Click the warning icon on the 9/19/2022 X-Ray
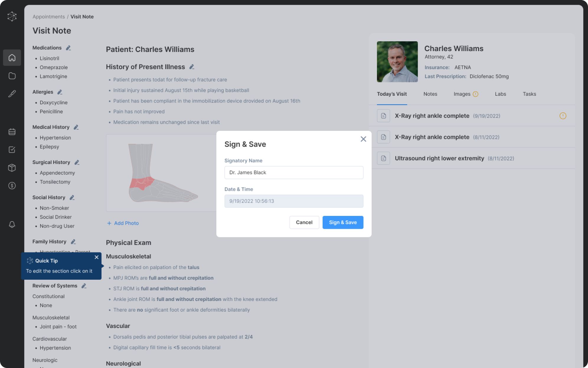Image resolution: width=588 pixels, height=368 pixels. 563,116
